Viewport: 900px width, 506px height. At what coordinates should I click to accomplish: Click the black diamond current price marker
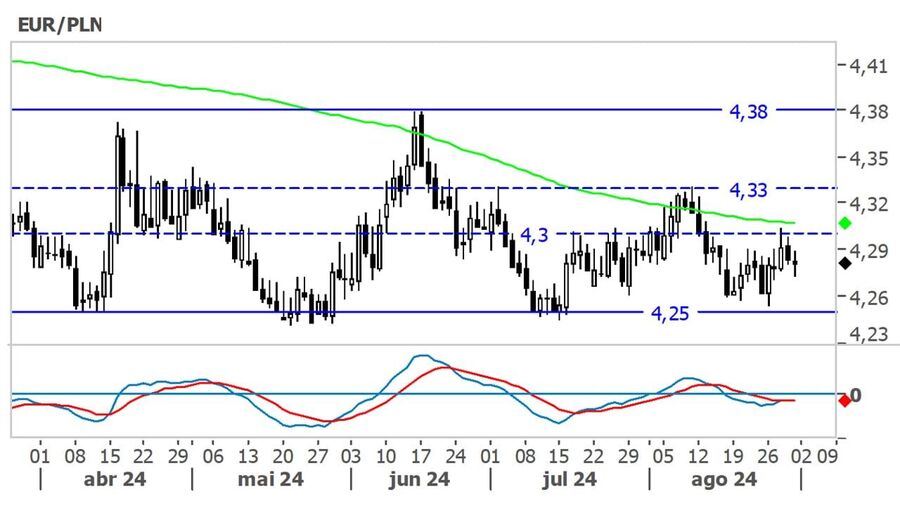point(844,263)
